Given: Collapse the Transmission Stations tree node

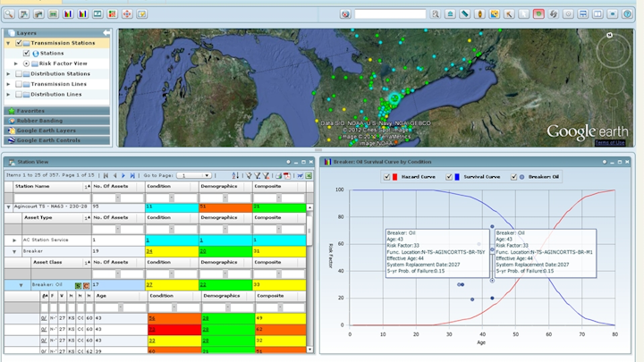Looking at the screenshot, I should click(8, 43).
